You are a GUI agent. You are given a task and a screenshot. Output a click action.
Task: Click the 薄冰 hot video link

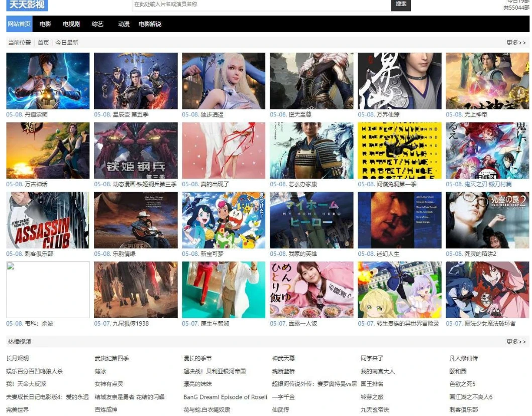100,371
